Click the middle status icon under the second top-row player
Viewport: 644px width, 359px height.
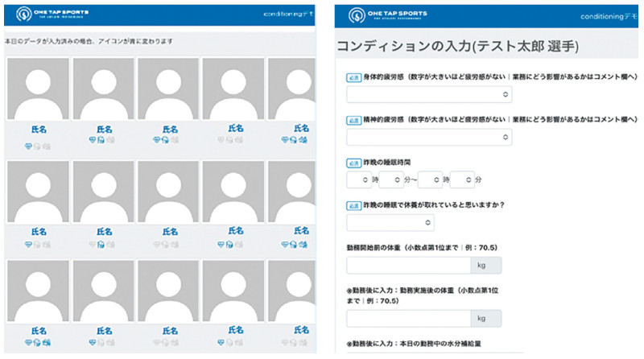point(103,138)
